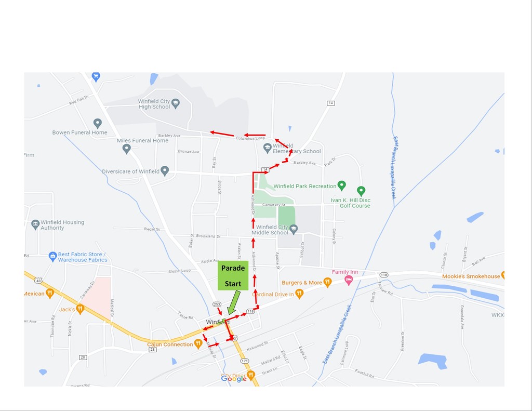
Task: Select the Ivan K. Hill Disc Golf pin
Action: tap(361, 191)
